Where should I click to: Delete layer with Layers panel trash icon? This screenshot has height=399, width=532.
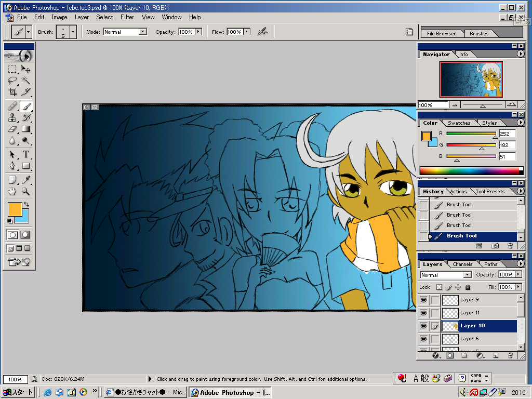click(510, 355)
